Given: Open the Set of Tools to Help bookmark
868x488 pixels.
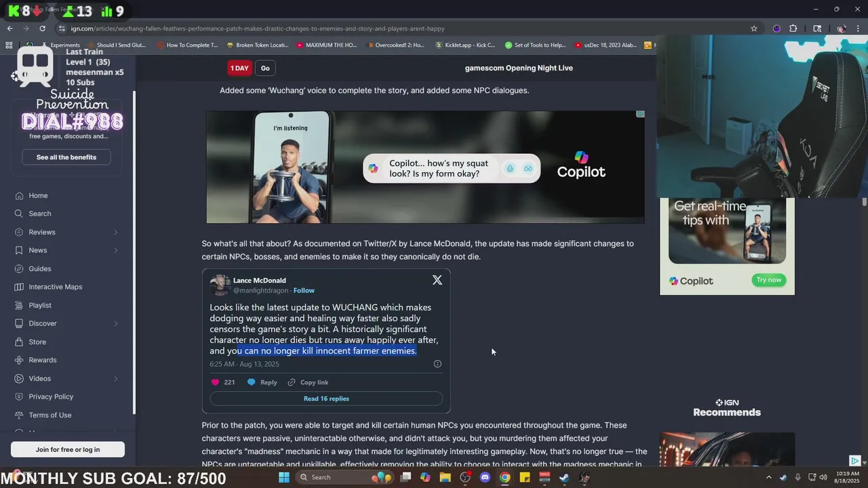Looking at the screenshot, I should coord(535,45).
